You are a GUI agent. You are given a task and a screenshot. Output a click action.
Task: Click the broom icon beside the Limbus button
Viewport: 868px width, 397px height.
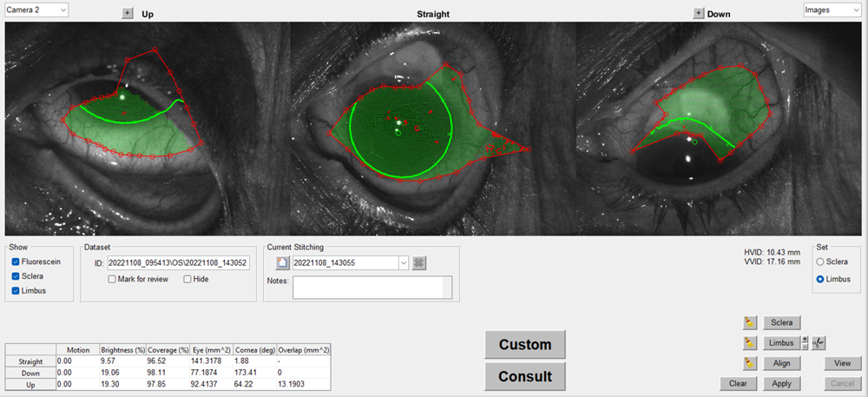[x=750, y=343]
